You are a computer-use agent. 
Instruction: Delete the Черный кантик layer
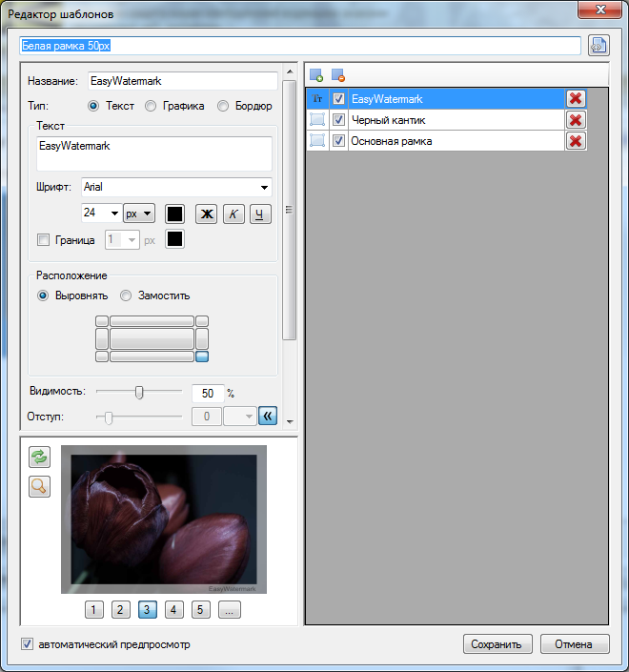click(x=576, y=120)
